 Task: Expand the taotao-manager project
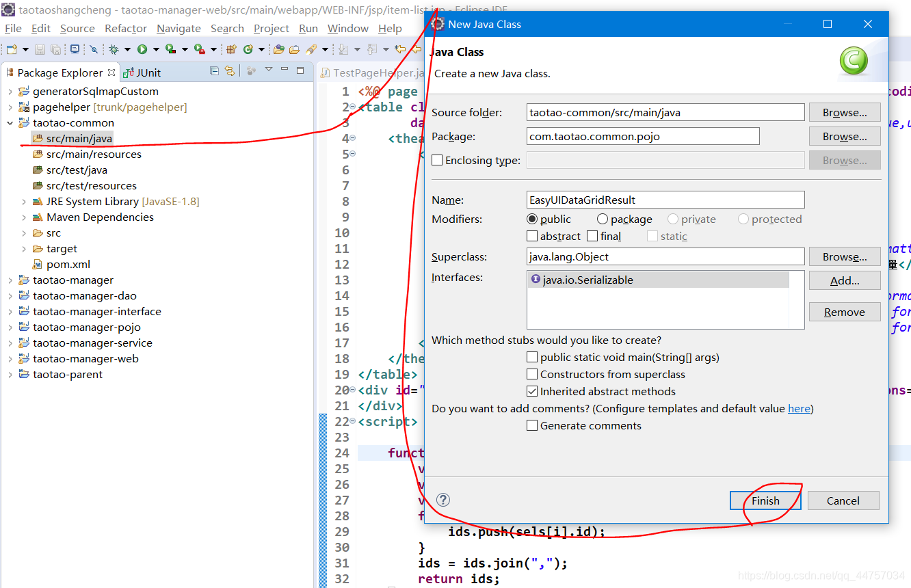10,280
